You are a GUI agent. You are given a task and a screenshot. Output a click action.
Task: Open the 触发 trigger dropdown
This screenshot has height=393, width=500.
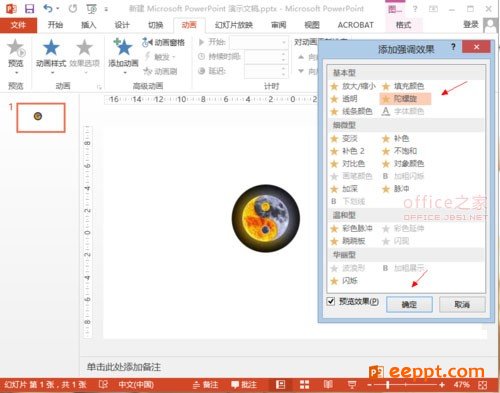coord(160,57)
